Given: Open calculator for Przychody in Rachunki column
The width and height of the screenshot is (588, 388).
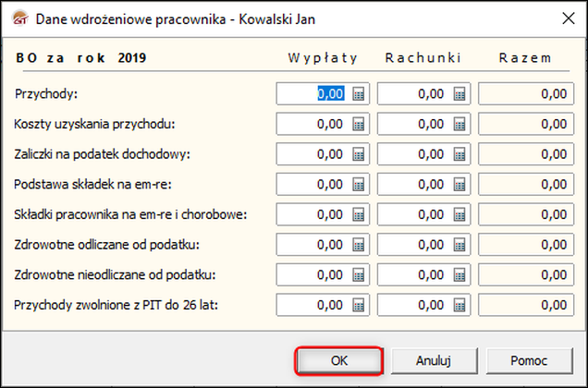Looking at the screenshot, I should (x=459, y=94).
